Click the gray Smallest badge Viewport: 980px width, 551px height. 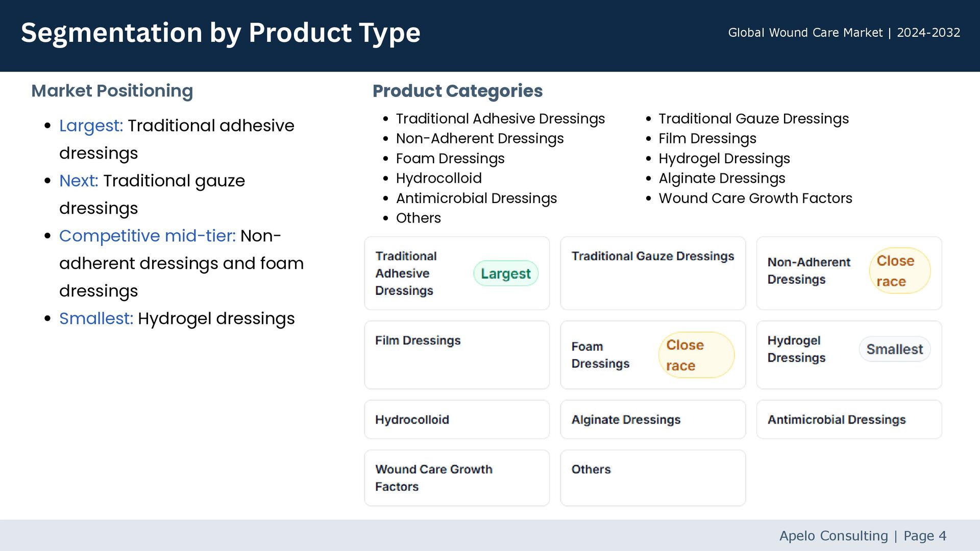click(894, 349)
